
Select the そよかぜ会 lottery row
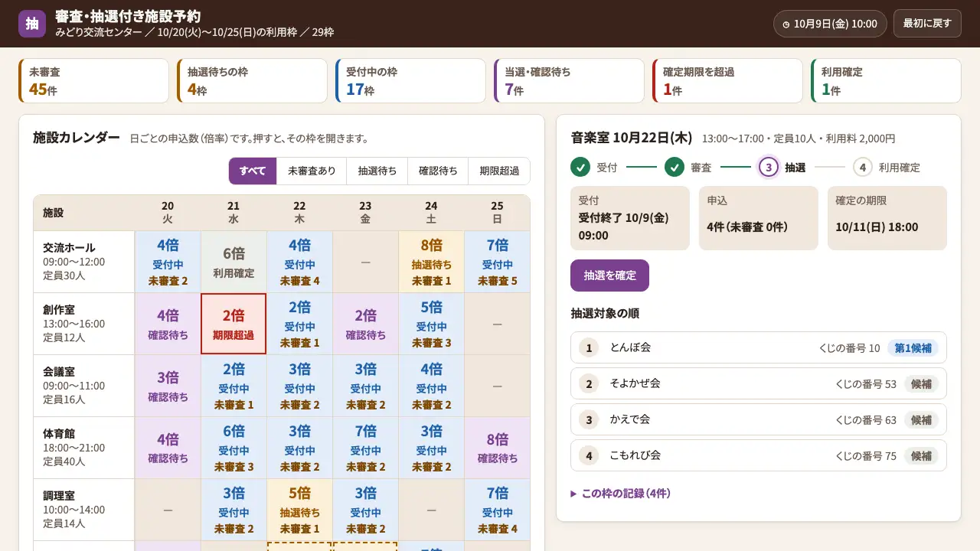click(759, 383)
